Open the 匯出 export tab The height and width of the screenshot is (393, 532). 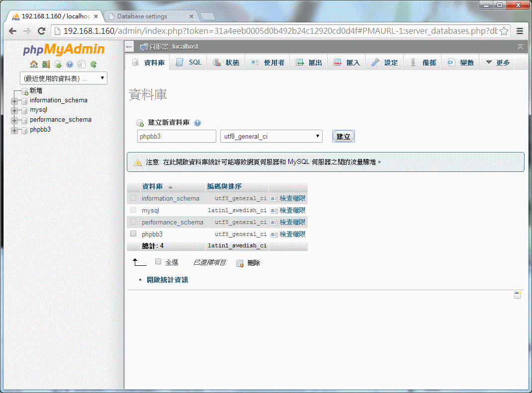(x=309, y=63)
